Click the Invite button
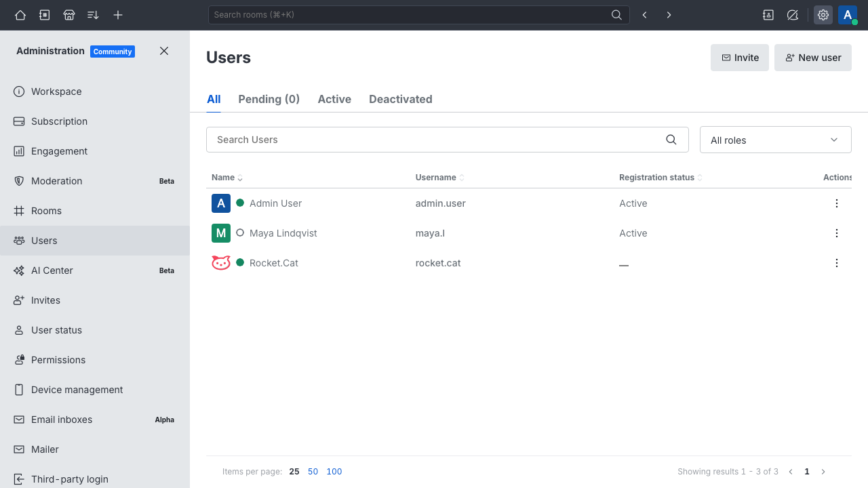 click(740, 58)
